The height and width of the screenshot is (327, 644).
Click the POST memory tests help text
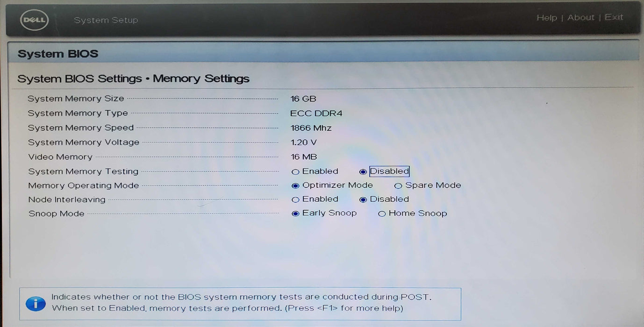[x=242, y=302]
